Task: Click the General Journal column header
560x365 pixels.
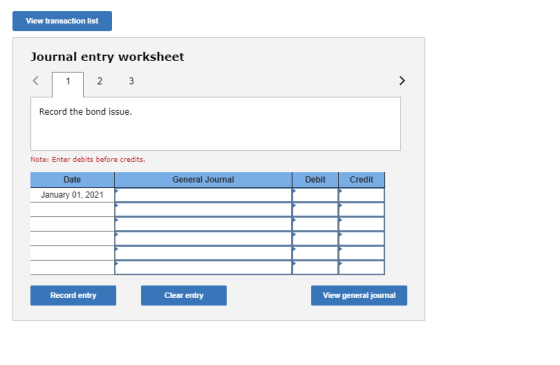Action: point(203,180)
